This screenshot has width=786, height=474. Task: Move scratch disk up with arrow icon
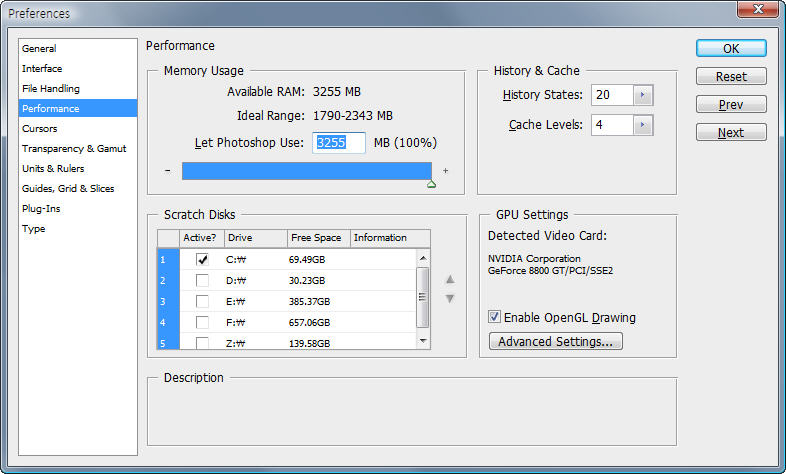click(450, 280)
